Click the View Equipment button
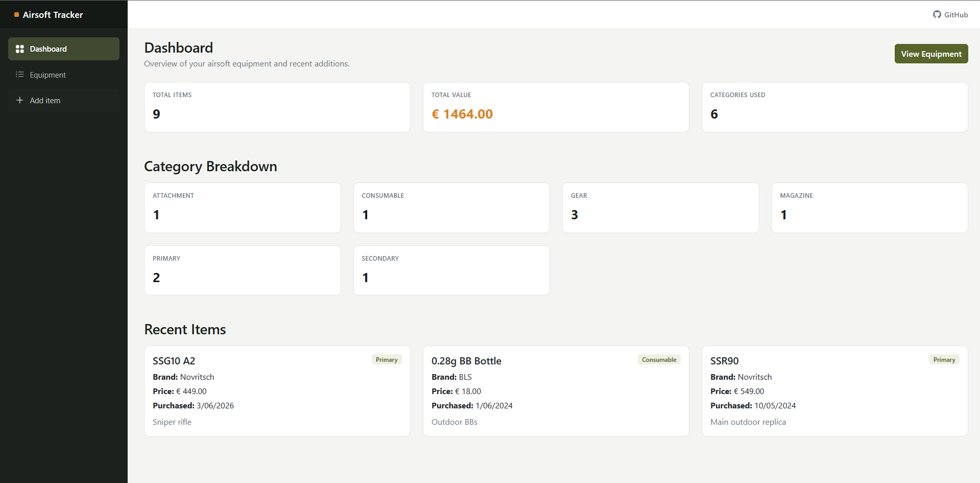Screen dimensions: 980x483 (x=931, y=54)
